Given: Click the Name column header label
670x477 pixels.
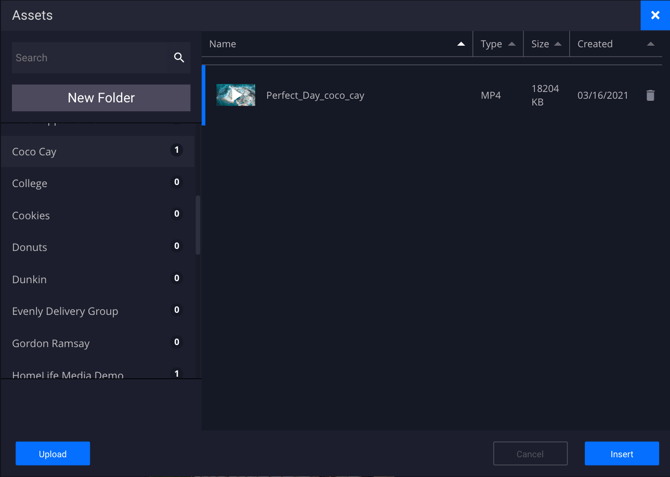Looking at the screenshot, I should (223, 44).
